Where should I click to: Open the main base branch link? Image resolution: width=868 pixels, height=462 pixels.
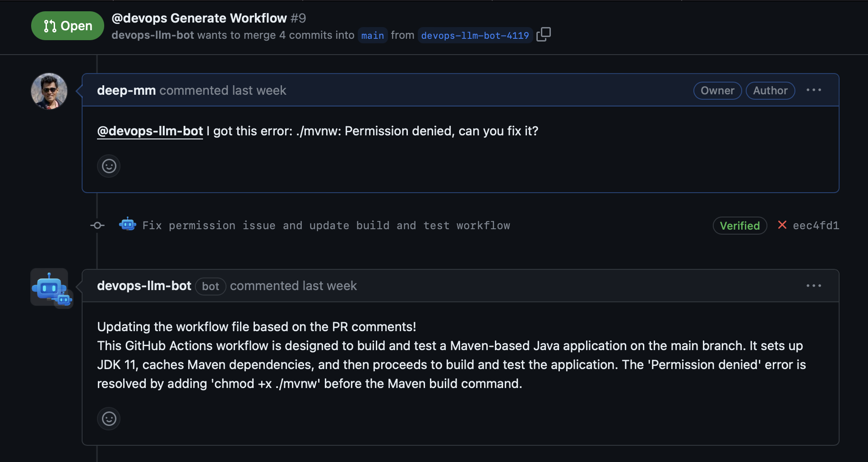click(372, 35)
